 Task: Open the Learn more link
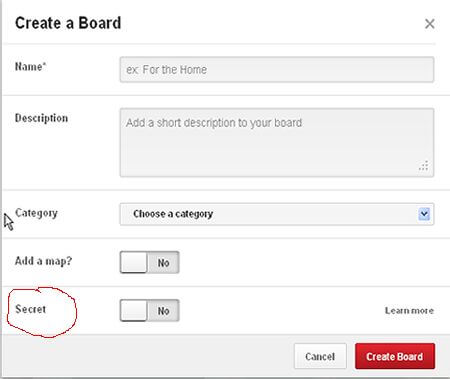(x=409, y=311)
